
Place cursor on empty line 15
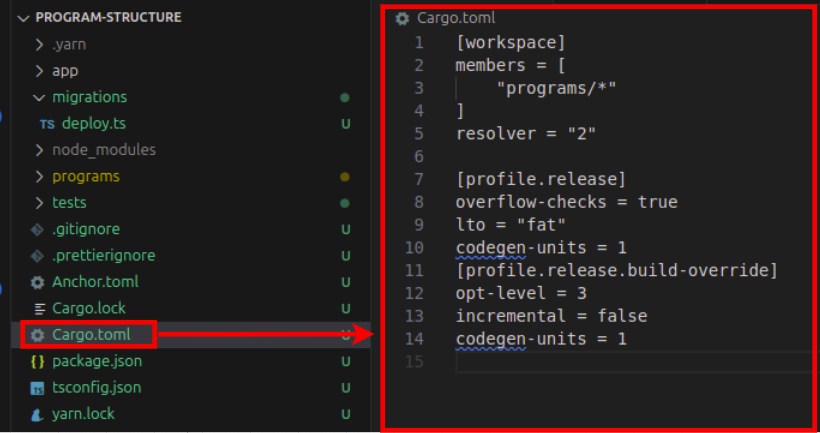[633, 362]
